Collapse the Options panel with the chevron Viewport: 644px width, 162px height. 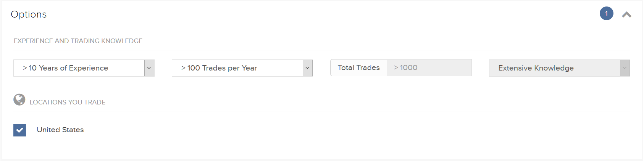pyautogui.click(x=626, y=14)
